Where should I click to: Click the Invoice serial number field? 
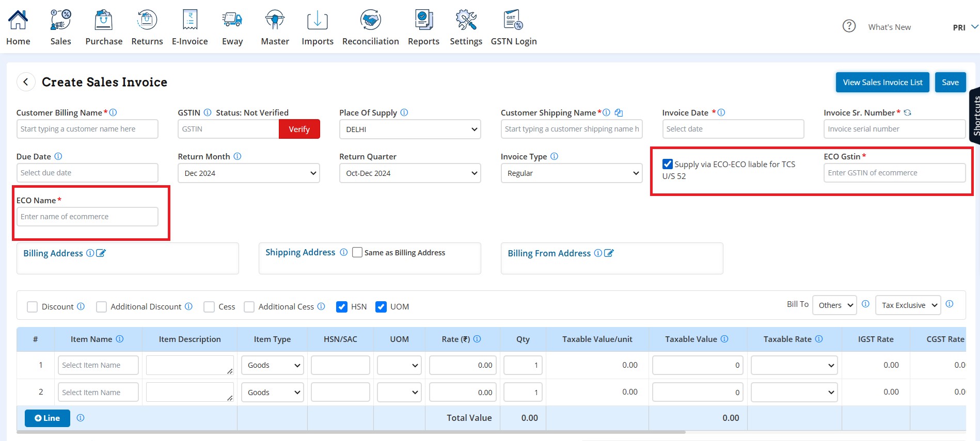894,129
